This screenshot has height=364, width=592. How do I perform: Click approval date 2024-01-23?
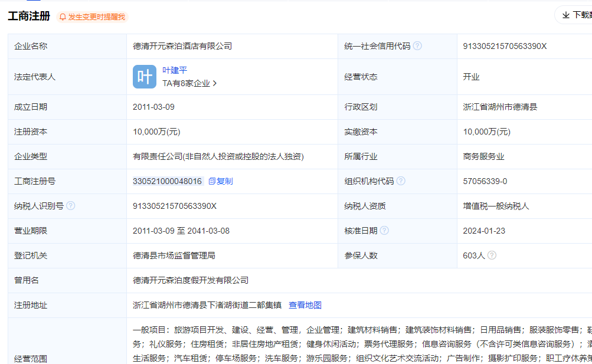tap(484, 231)
